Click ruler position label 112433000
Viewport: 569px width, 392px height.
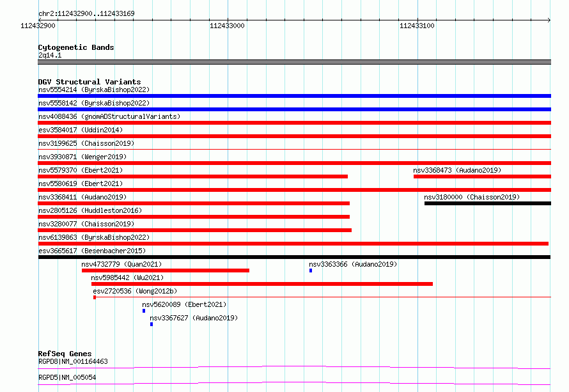click(227, 26)
